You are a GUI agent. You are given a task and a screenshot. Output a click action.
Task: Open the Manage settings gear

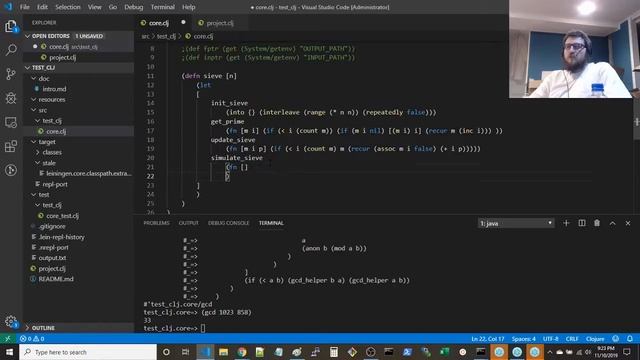[11, 322]
